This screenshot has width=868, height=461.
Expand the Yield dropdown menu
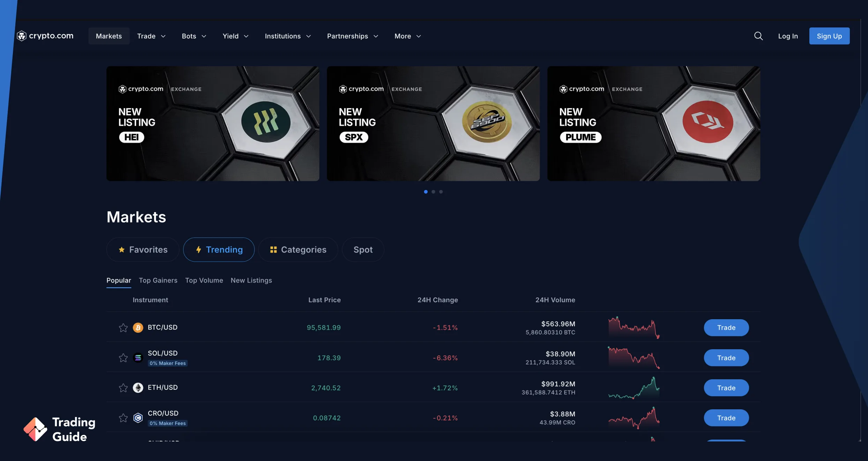point(234,36)
